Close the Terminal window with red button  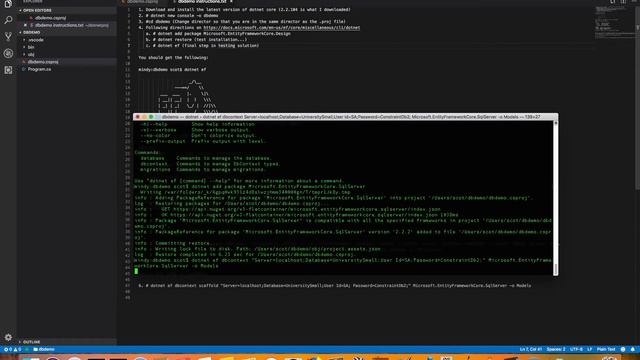pyautogui.click(x=138, y=117)
